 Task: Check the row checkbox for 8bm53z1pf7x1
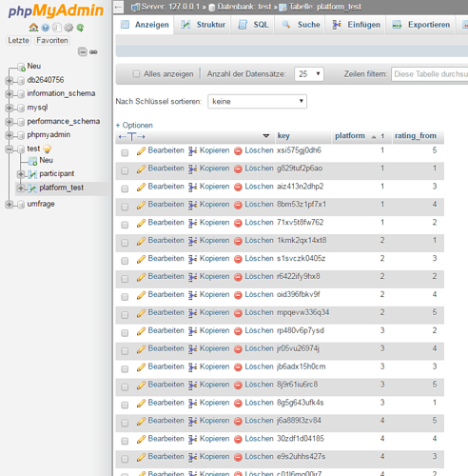click(125, 207)
